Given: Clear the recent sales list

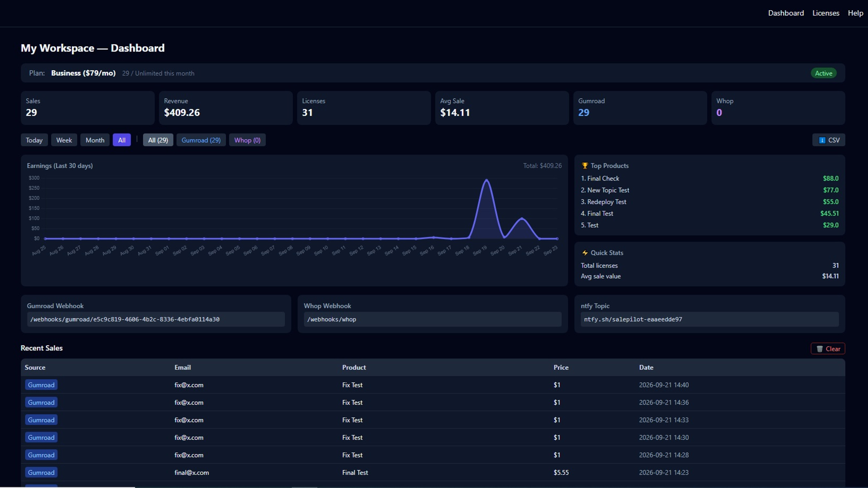Looking at the screenshot, I should point(828,349).
